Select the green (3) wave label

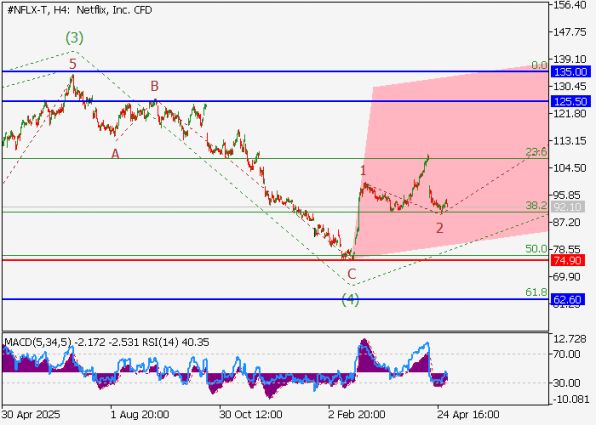(74, 38)
